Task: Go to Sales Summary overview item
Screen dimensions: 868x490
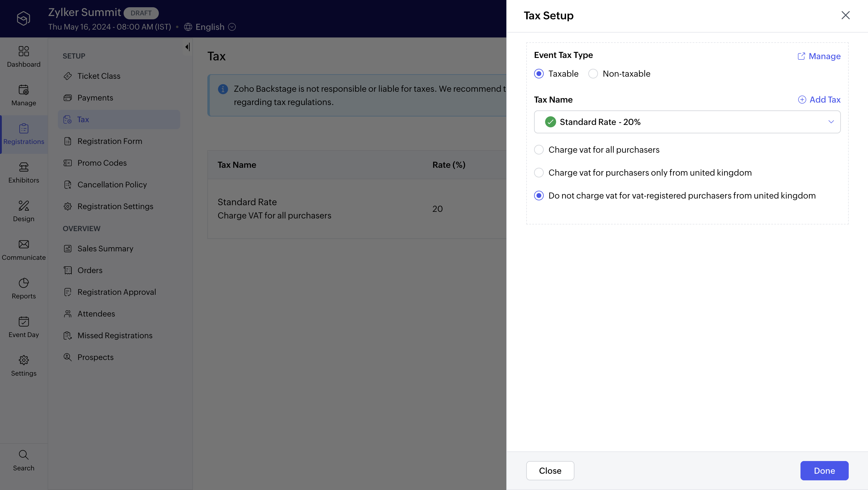Action: [105, 249]
